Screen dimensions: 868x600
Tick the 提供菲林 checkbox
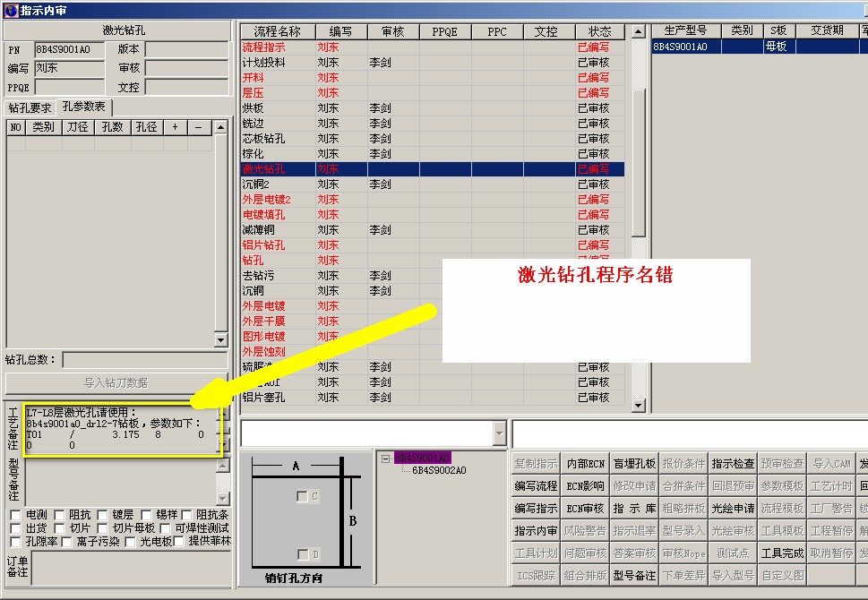pyautogui.click(x=179, y=541)
